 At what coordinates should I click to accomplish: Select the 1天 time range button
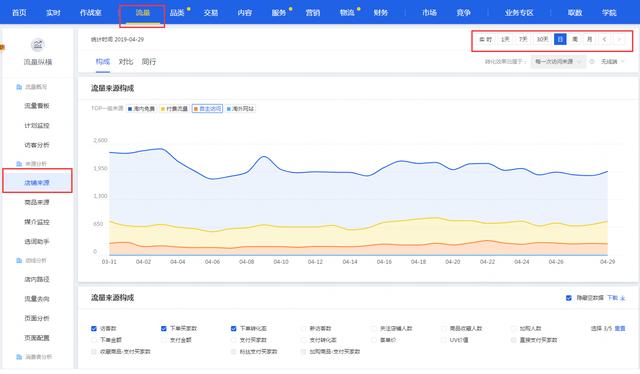[505, 39]
